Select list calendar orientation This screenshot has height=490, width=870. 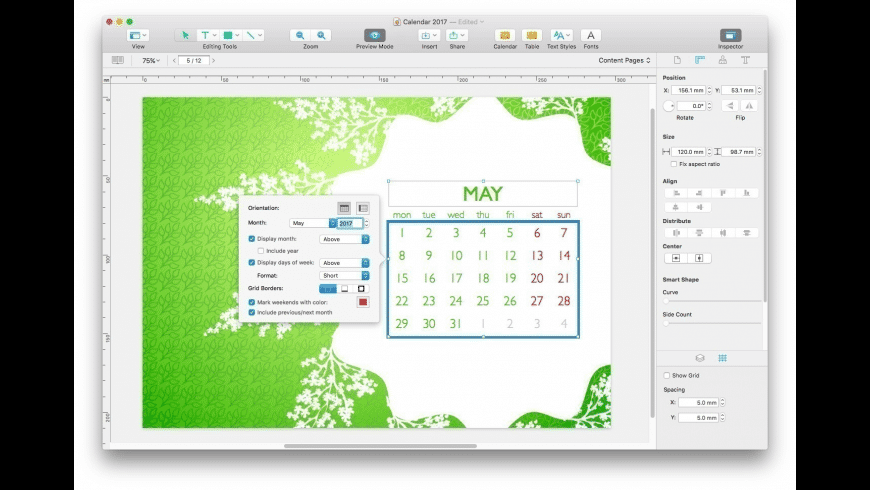click(x=363, y=208)
